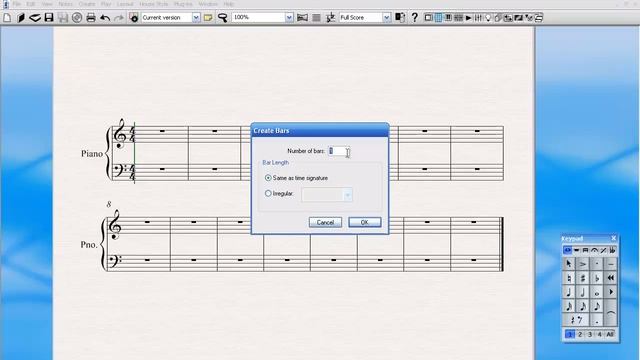This screenshot has width=640, height=360.
Task: Click the Play triangle toolbar icon
Action: 468,18
